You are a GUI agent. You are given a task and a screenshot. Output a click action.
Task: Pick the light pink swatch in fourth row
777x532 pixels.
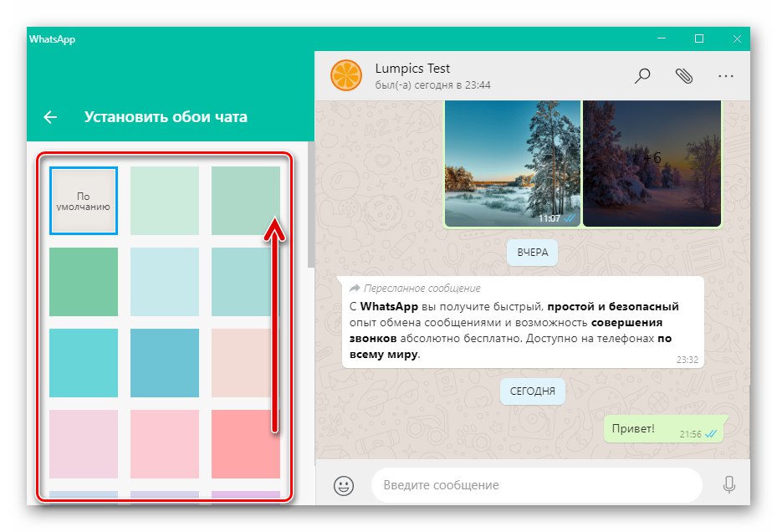pos(84,444)
